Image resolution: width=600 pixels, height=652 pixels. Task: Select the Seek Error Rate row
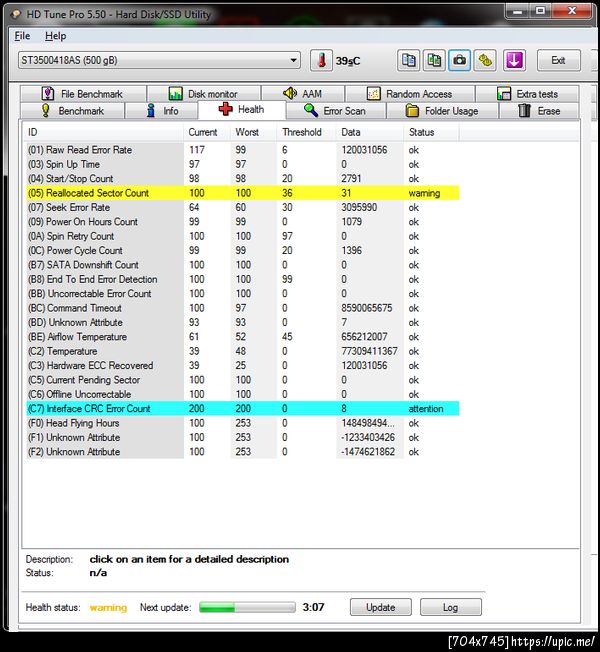point(243,207)
